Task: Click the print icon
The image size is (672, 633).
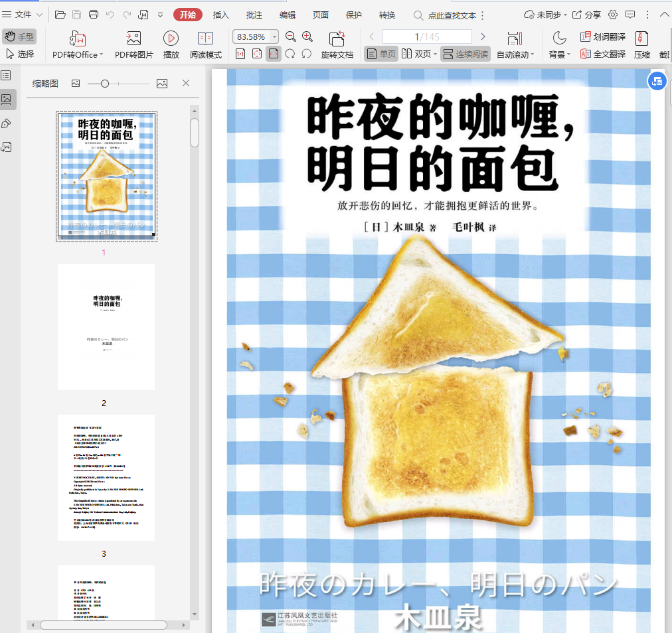Action: (94, 15)
